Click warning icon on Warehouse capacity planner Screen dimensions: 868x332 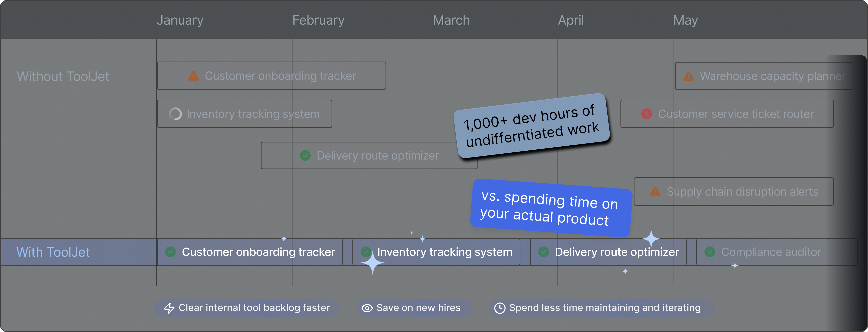coord(688,76)
